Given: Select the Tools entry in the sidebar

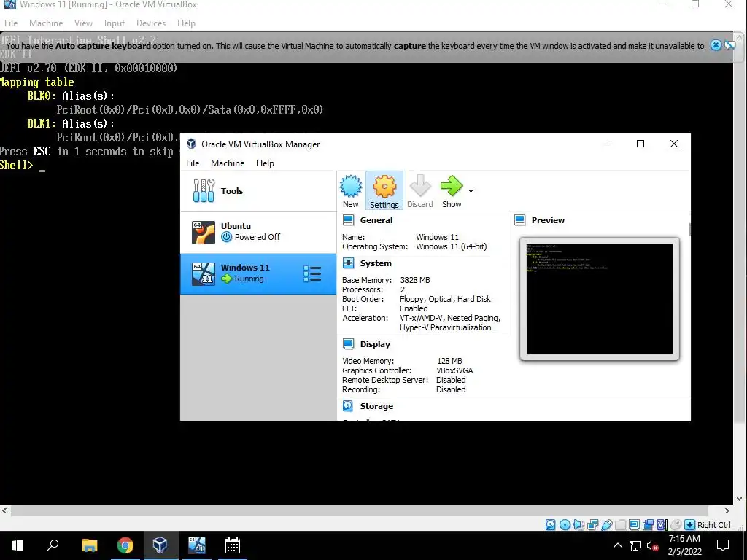Looking at the screenshot, I should [x=258, y=191].
